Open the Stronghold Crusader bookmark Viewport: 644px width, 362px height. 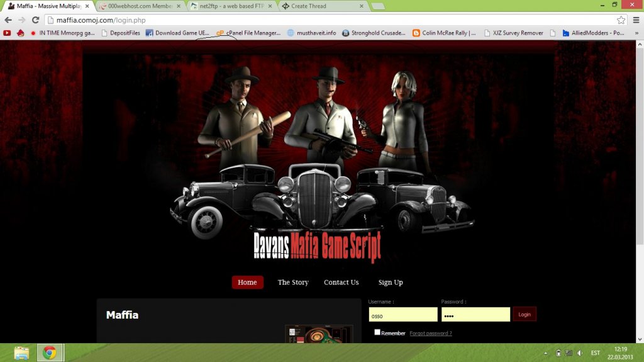coord(374,33)
